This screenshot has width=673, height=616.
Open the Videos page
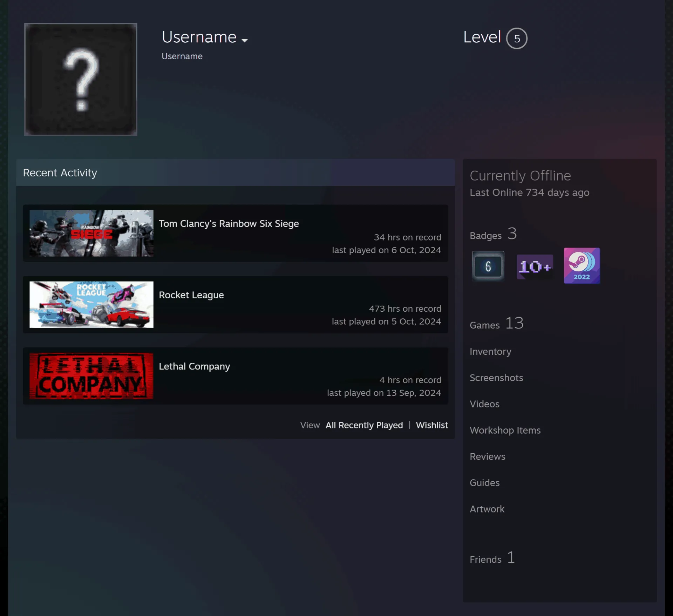[484, 404]
